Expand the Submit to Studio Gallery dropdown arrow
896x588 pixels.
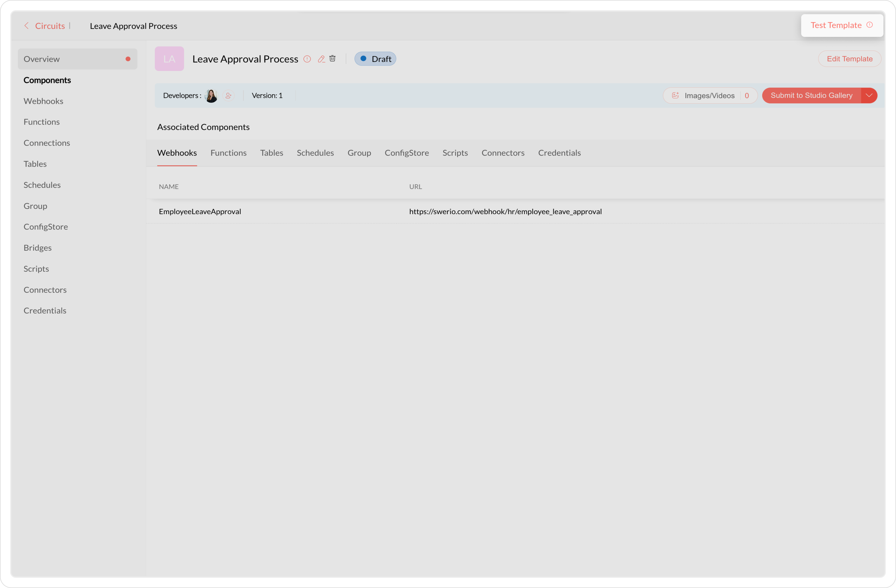point(869,96)
